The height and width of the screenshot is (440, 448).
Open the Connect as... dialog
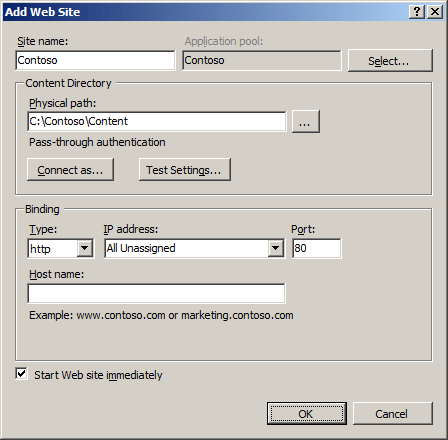70,170
